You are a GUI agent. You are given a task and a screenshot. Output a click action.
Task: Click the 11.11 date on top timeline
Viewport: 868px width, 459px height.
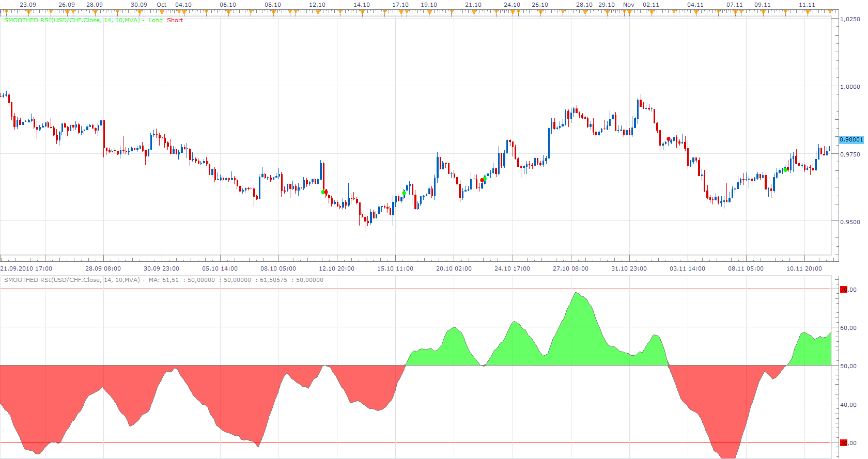click(807, 5)
